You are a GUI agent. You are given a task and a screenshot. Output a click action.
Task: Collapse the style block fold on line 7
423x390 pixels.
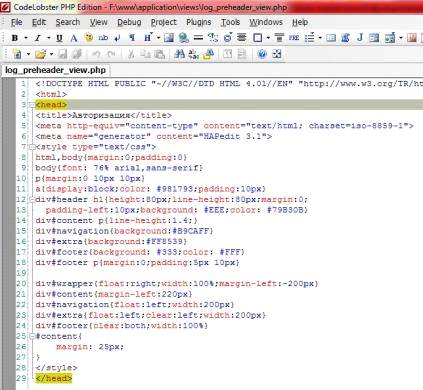click(x=32, y=147)
